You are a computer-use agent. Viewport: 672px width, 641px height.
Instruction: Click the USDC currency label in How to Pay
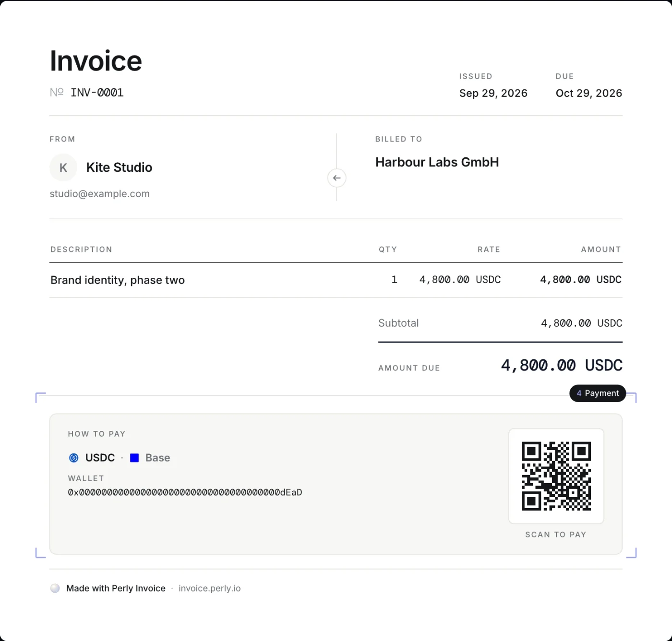click(100, 458)
